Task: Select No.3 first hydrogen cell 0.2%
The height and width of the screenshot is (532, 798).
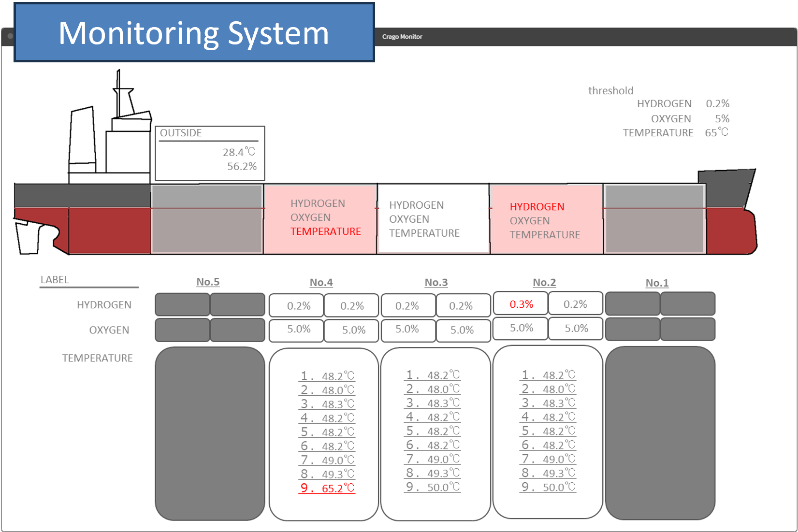Action: pos(408,306)
